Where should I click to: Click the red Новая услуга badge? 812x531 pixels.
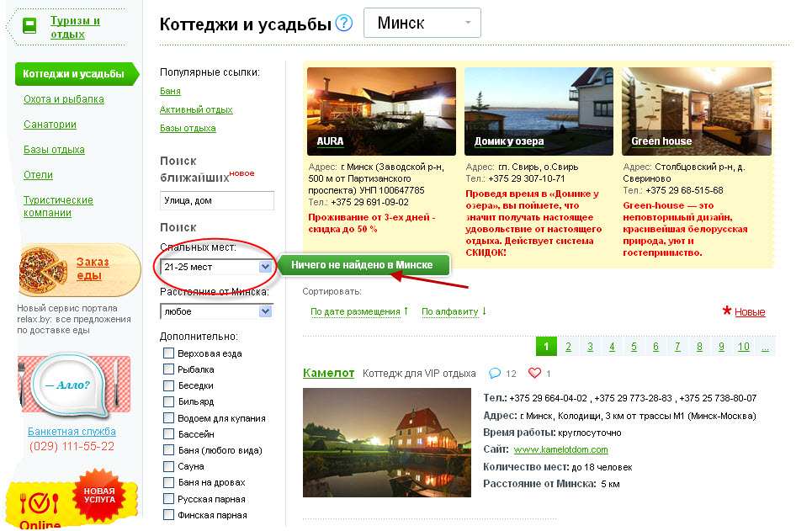click(99, 495)
